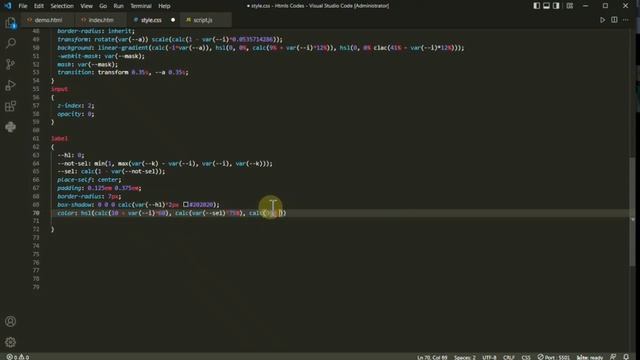Click the Port: 5501 Live Server status
The width and height of the screenshot is (640, 360).
coord(553,357)
